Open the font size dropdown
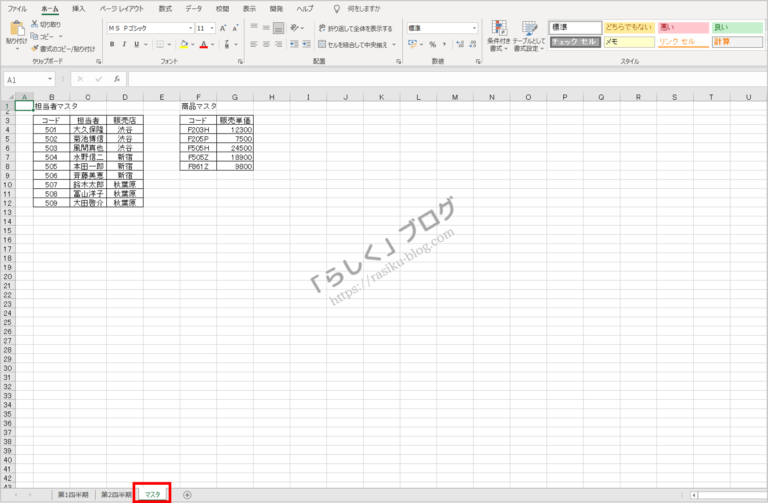 (x=212, y=28)
